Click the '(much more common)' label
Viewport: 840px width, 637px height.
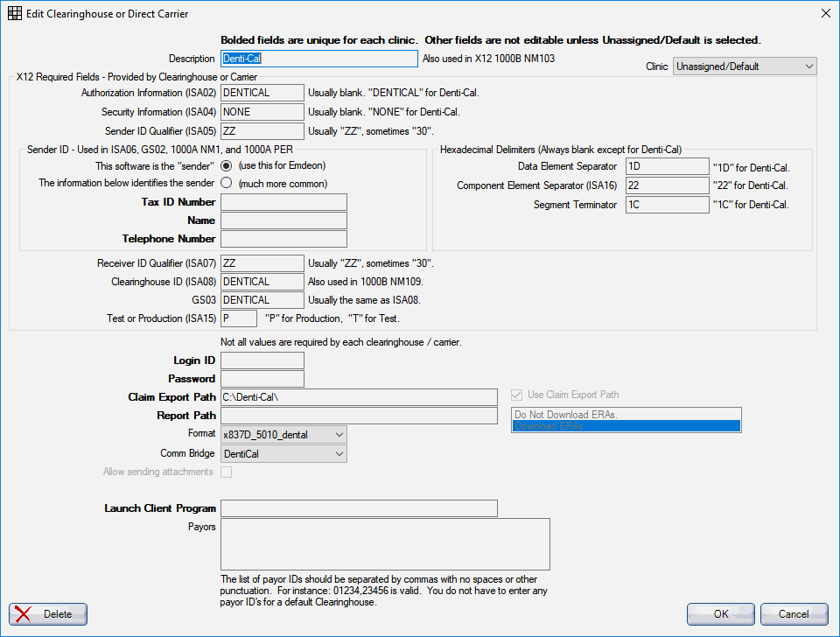[283, 184]
